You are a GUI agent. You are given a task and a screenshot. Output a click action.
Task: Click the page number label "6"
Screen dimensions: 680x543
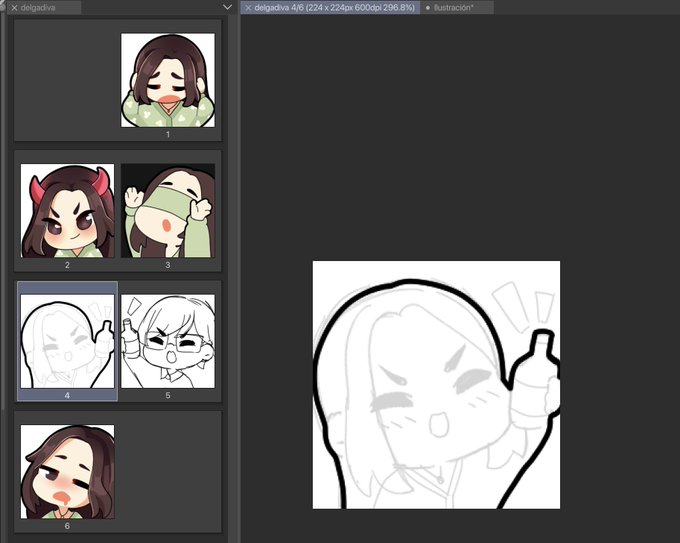[x=67, y=526]
